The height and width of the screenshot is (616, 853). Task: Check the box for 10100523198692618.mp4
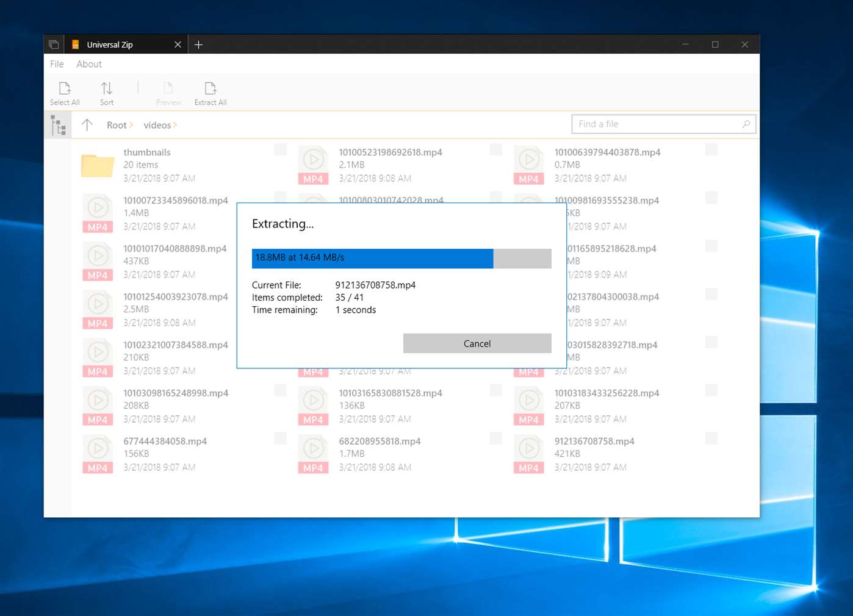click(x=496, y=149)
